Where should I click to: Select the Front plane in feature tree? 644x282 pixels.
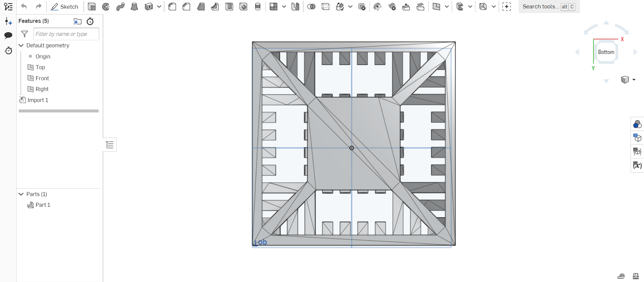tap(42, 78)
